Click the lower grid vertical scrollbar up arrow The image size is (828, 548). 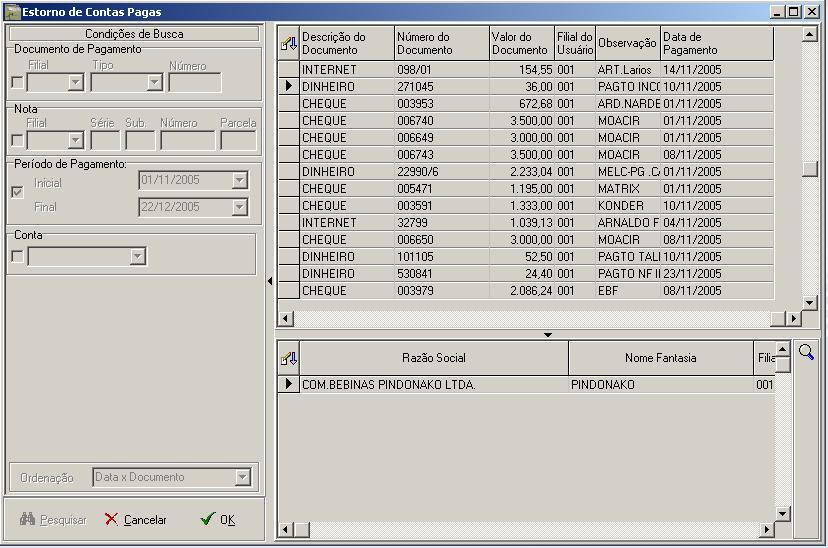(783, 348)
